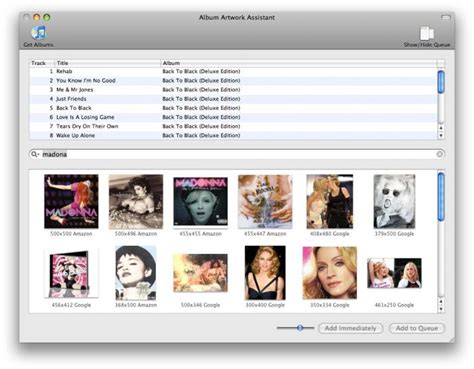The height and width of the screenshot is (369, 474).
Task: Select the 455x455 Amazon artwork thumbnail
Action: tap(200, 202)
